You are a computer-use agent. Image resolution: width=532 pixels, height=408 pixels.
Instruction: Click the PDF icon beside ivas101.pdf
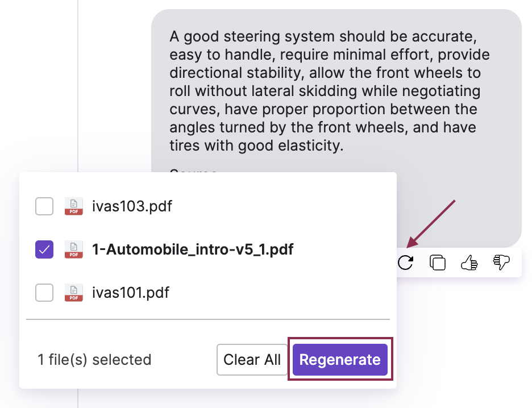(x=73, y=293)
